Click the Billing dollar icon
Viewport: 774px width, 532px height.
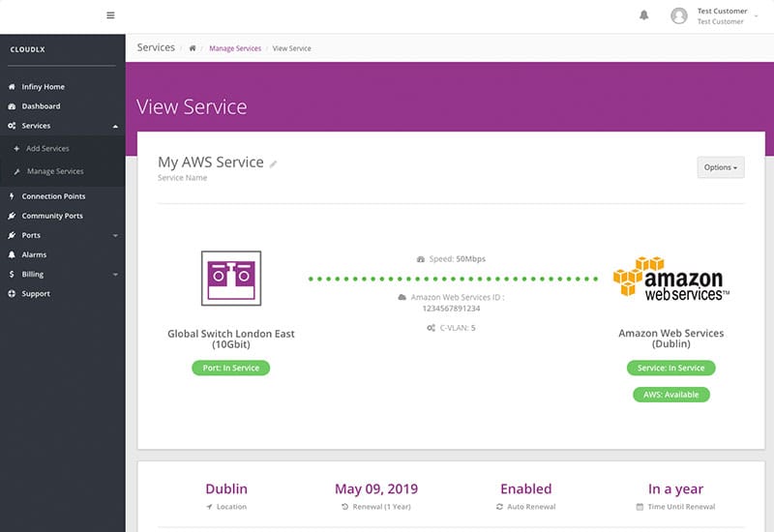click(12, 275)
